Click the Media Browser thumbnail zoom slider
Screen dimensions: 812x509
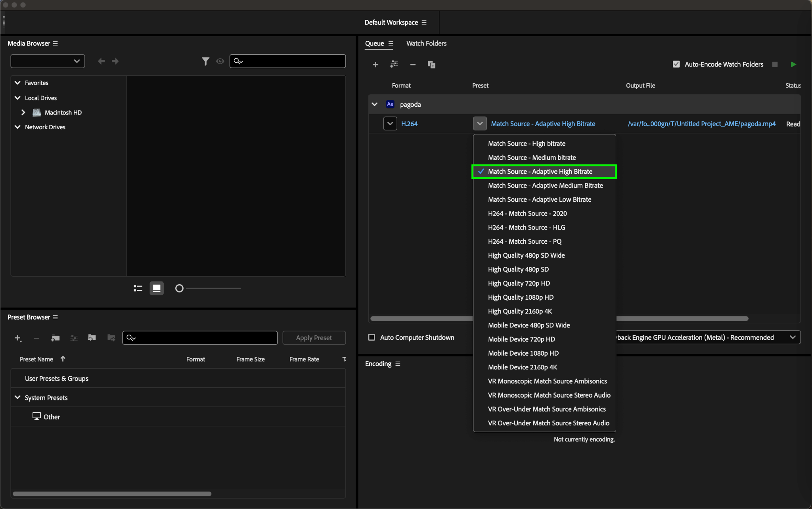179,288
